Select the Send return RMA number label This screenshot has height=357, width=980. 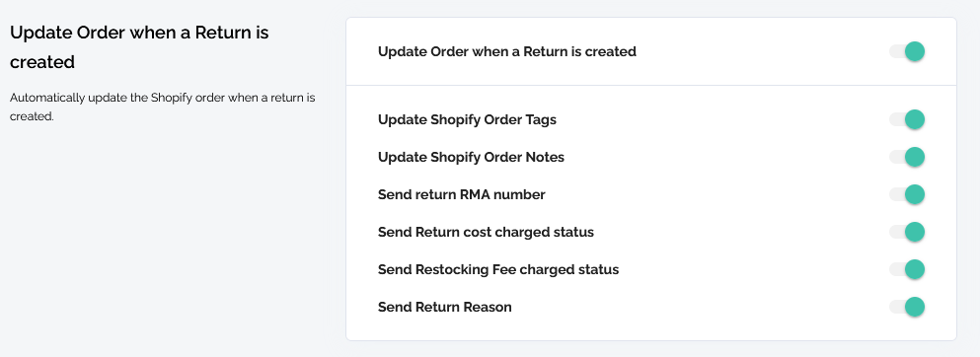(461, 194)
